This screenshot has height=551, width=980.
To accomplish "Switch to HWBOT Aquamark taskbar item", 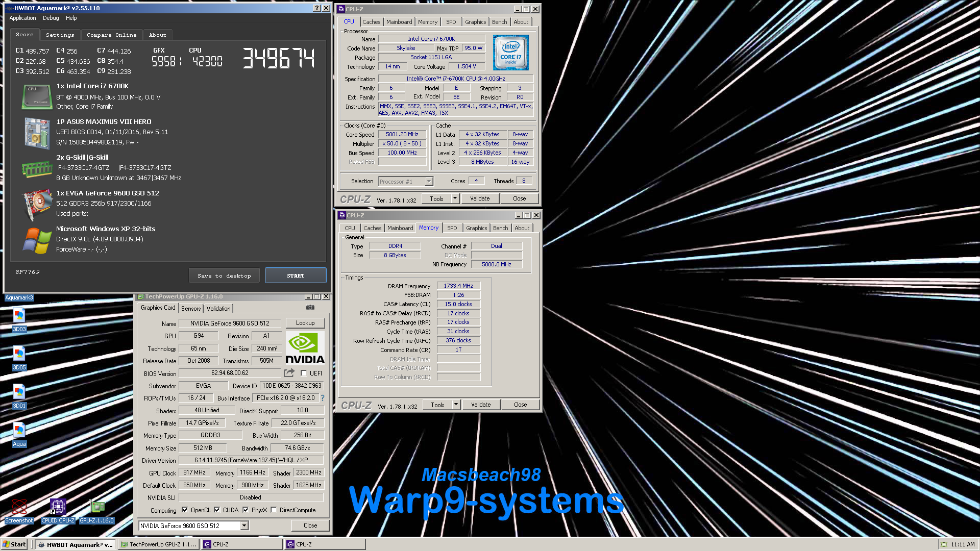I will pyautogui.click(x=75, y=544).
